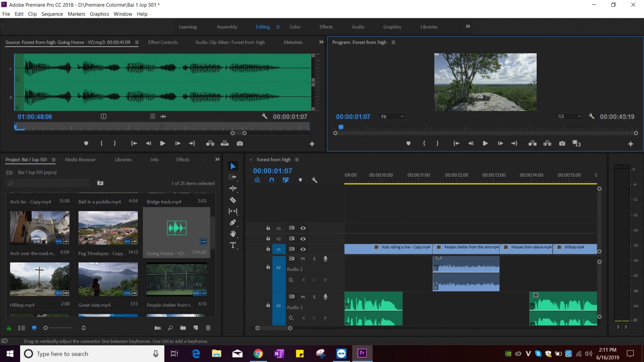Mute the Audio 2 track
Screen dimensions: 644x362
click(303, 259)
